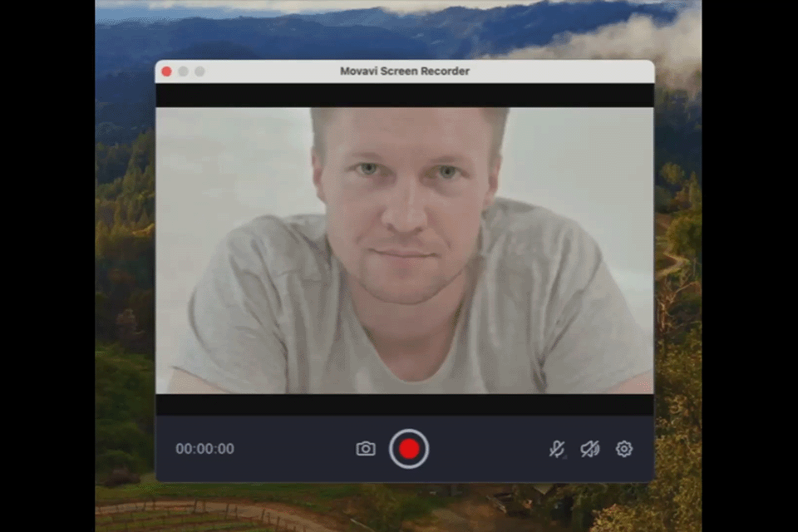Click the Movavi Screen Recorder title text

[x=405, y=71]
